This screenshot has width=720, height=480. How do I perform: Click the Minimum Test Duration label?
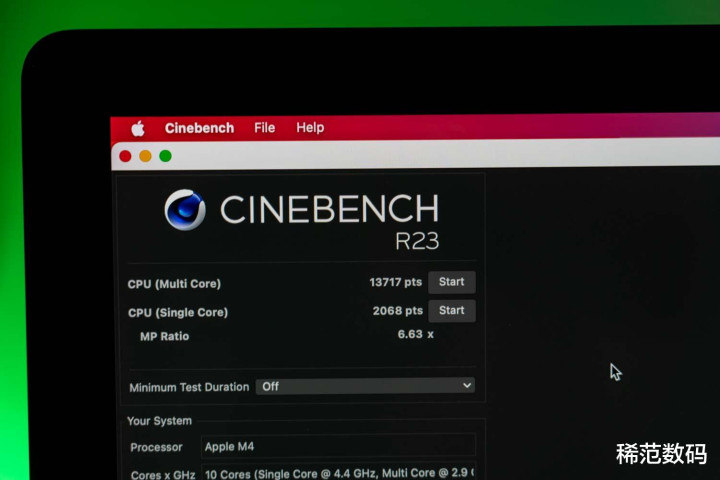point(189,387)
